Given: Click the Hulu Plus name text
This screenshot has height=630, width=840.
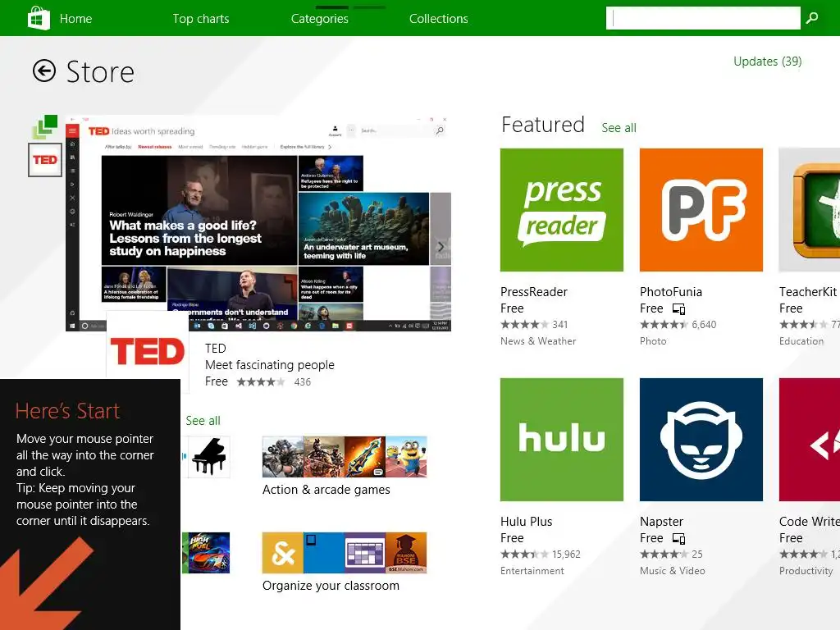Looking at the screenshot, I should tap(526, 522).
